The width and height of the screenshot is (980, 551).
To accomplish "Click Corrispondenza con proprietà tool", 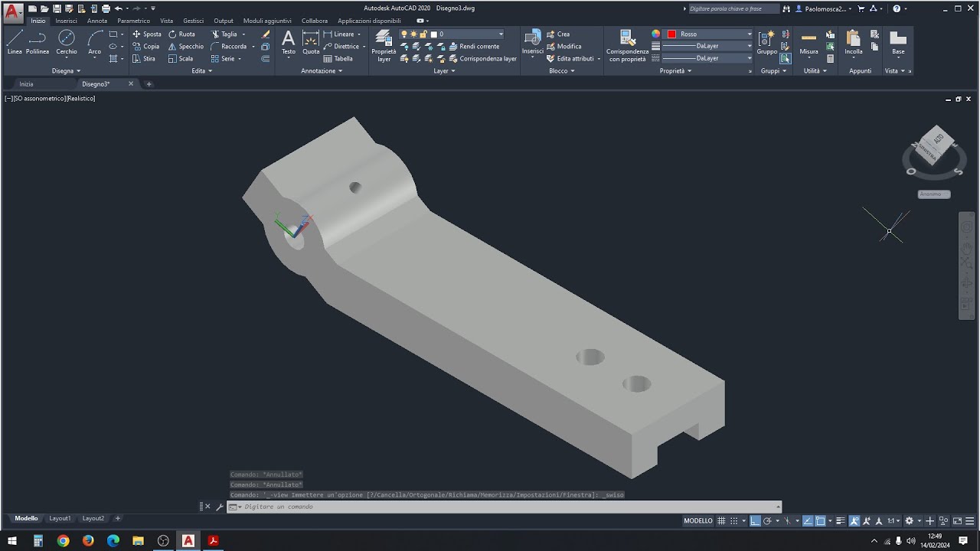I will click(x=627, y=46).
